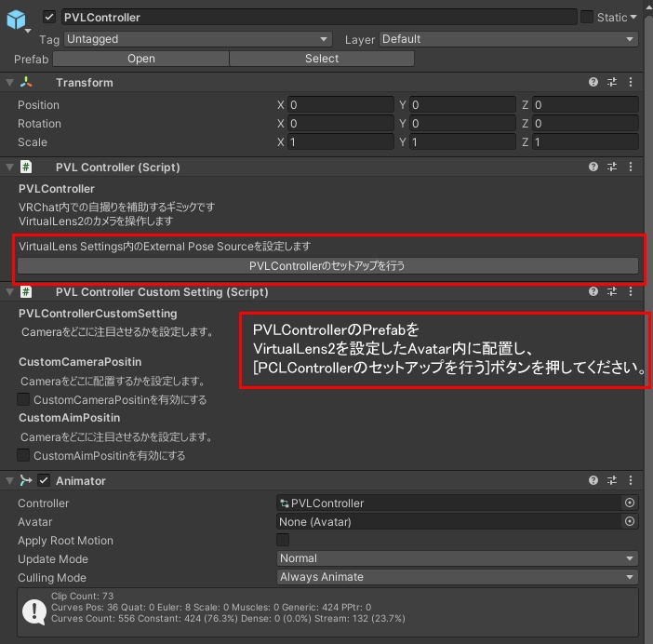This screenshot has height=644, width=653.
Task: Click PVL Controller script icon
Action: click(x=26, y=167)
